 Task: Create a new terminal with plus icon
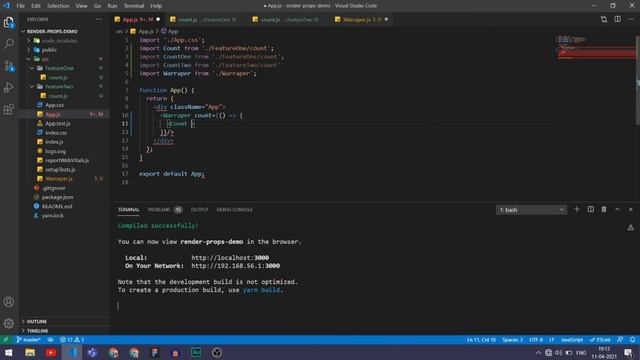577,209
